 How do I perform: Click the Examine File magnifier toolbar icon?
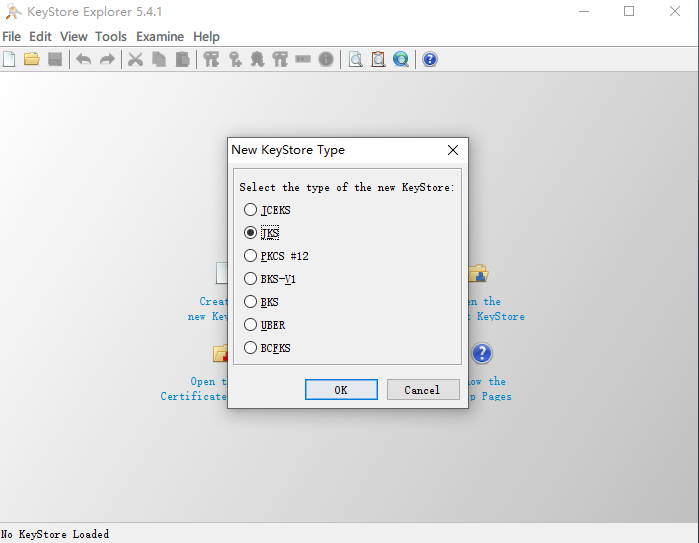pyautogui.click(x=355, y=59)
